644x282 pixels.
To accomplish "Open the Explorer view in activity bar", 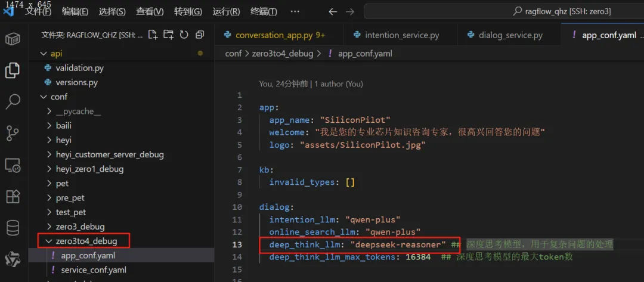I will 13,70.
